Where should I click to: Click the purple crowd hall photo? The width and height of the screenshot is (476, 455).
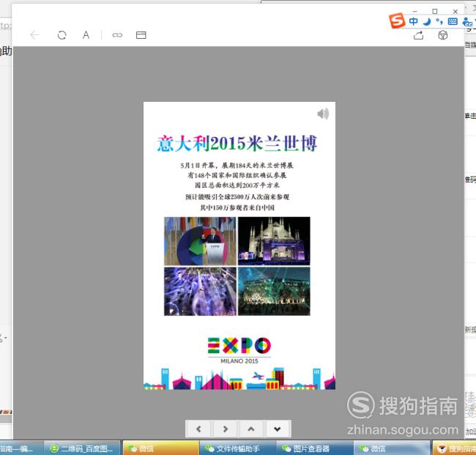pyautogui.click(x=200, y=292)
